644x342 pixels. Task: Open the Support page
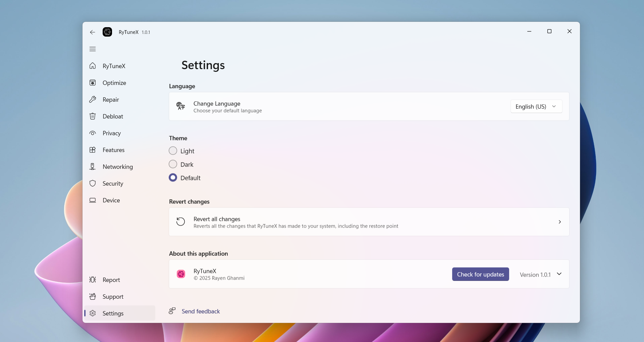(120, 296)
